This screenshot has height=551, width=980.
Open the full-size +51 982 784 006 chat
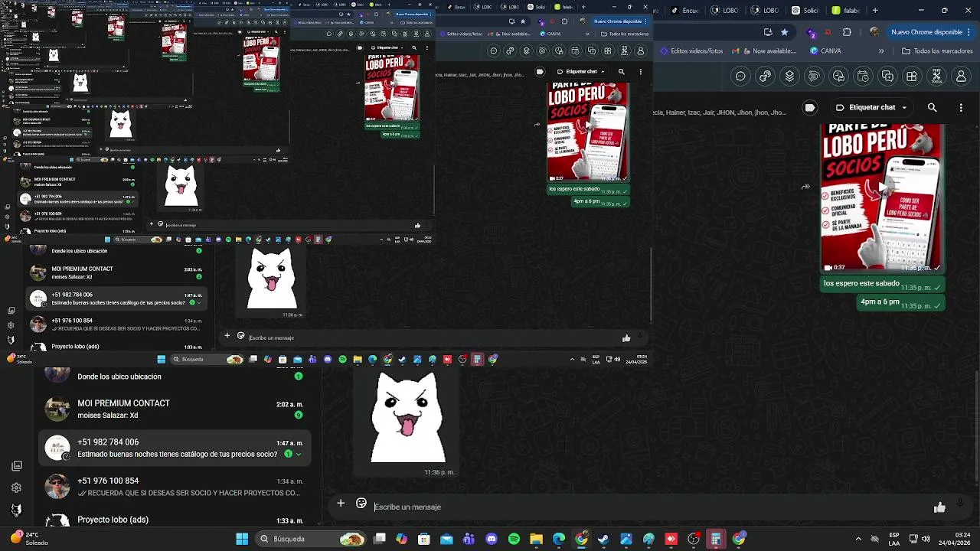click(x=175, y=448)
